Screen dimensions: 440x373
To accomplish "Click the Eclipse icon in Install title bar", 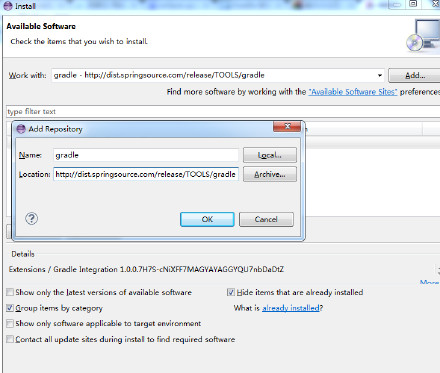I will tap(8, 6).
